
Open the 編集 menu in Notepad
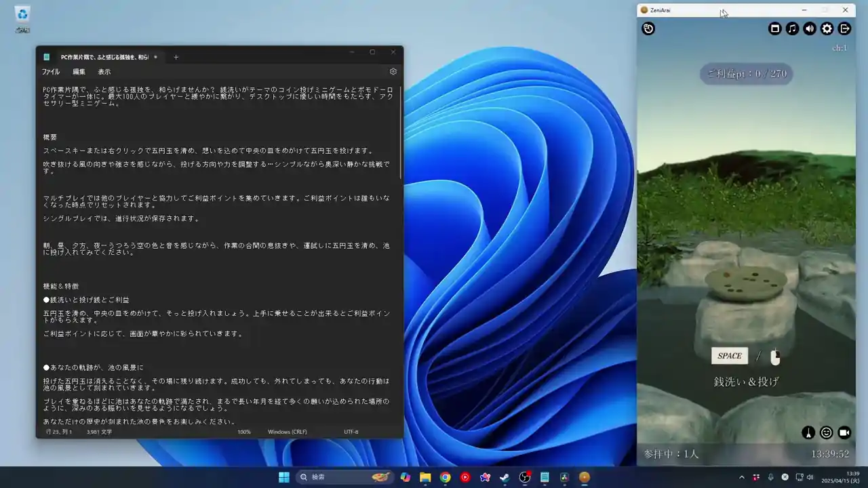pos(79,72)
